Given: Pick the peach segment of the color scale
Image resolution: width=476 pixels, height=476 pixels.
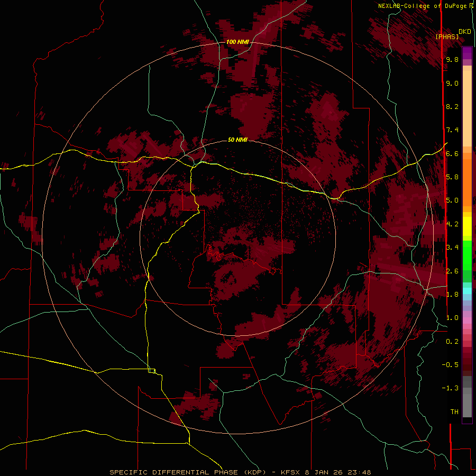Looking at the screenshot, I should click(467, 108).
